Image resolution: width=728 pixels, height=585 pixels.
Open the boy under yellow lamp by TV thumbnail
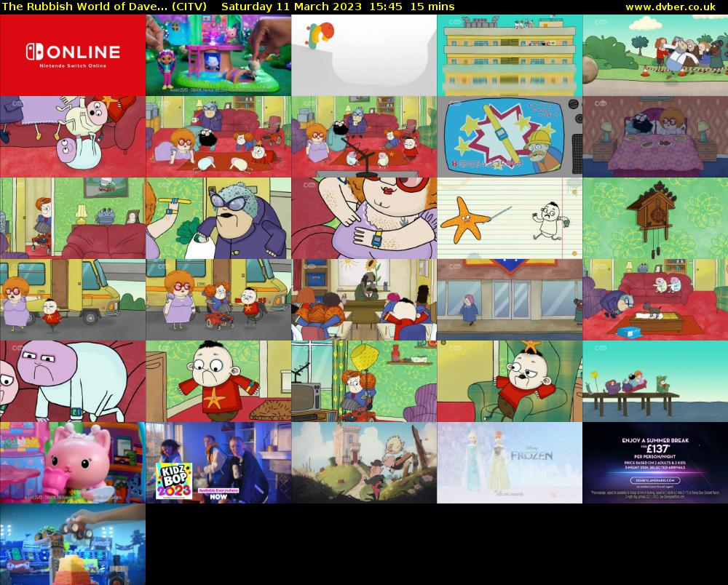(364, 381)
